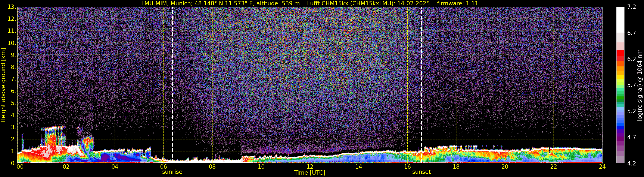Click the colorbar value 7.2

tap(632, 7)
